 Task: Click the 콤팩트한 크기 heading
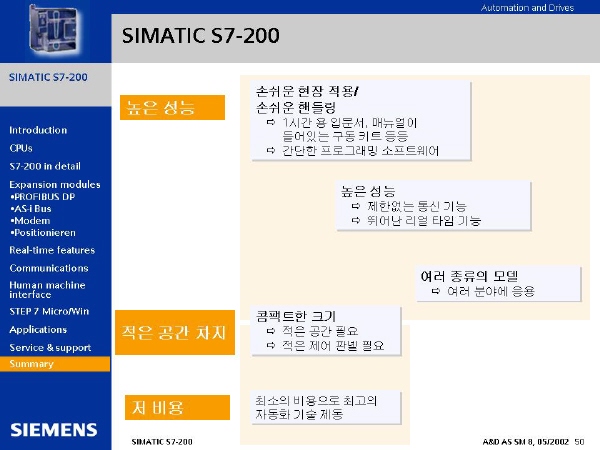(296, 316)
